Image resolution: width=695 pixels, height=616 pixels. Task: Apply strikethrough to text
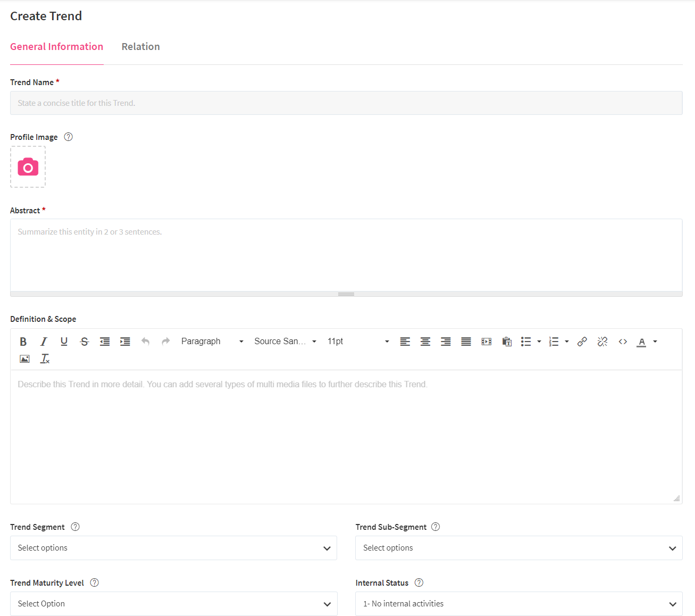[x=84, y=342]
